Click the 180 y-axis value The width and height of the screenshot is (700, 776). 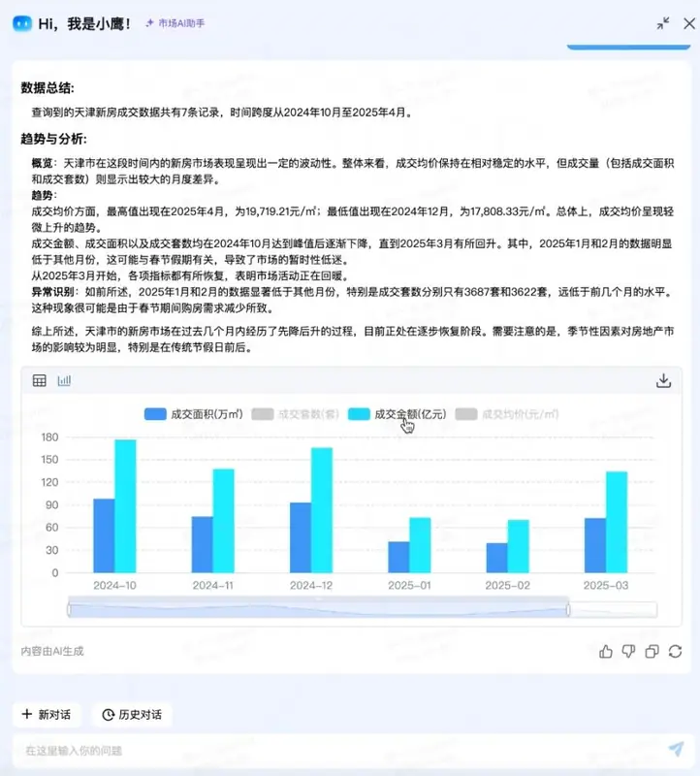[50, 437]
